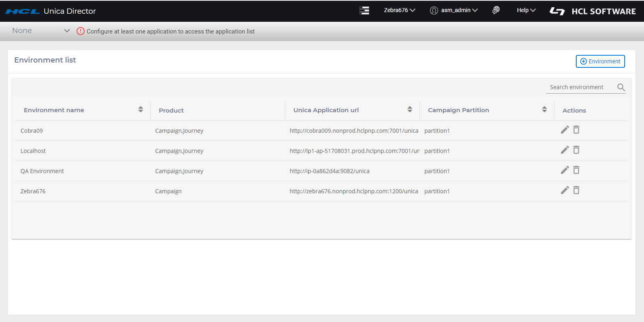Delete the Localhost environment entry
The height and width of the screenshot is (322, 644).
coord(576,150)
